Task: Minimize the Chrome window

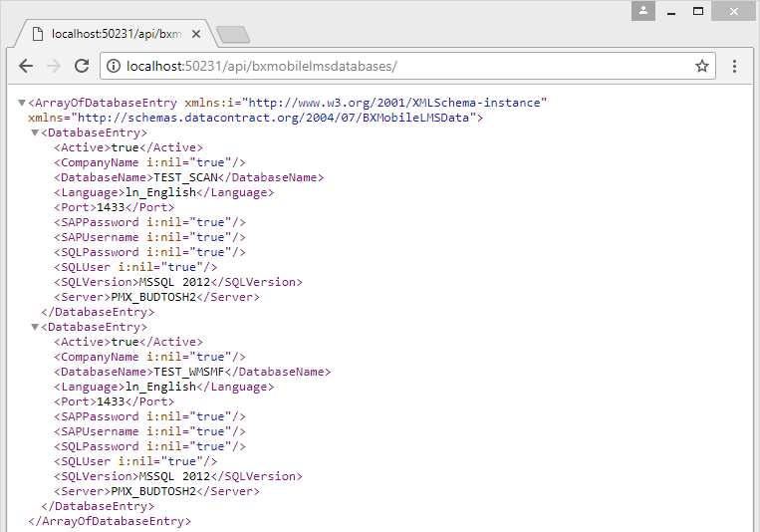Action: (672, 10)
